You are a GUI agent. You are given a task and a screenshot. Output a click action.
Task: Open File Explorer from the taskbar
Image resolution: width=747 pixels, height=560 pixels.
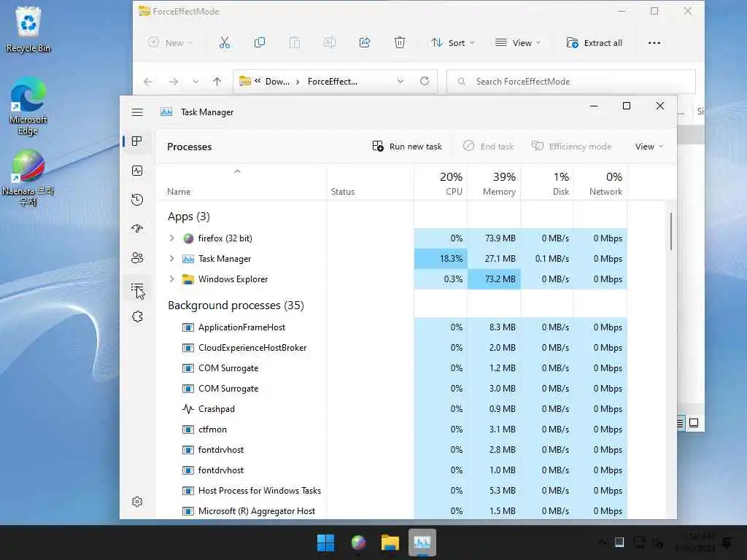(x=390, y=542)
